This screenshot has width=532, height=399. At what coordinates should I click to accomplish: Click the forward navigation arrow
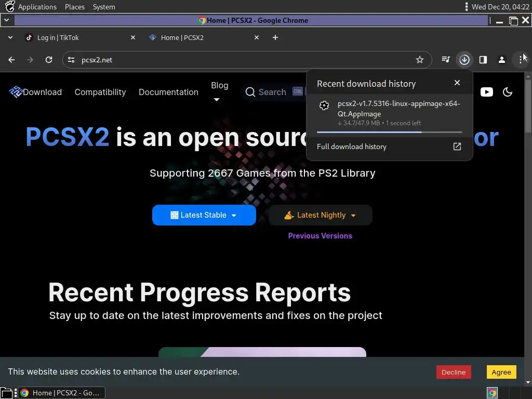[30, 60]
